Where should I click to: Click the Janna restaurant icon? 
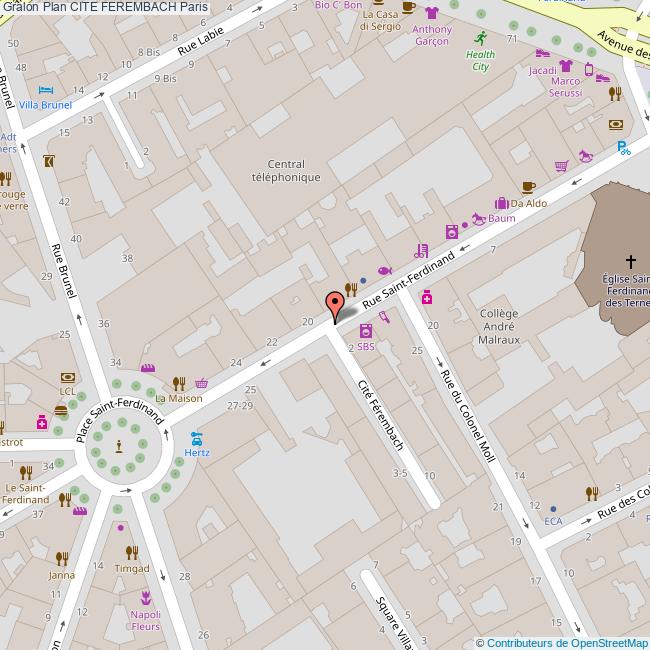pyautogui.click(x=61, y=559)
